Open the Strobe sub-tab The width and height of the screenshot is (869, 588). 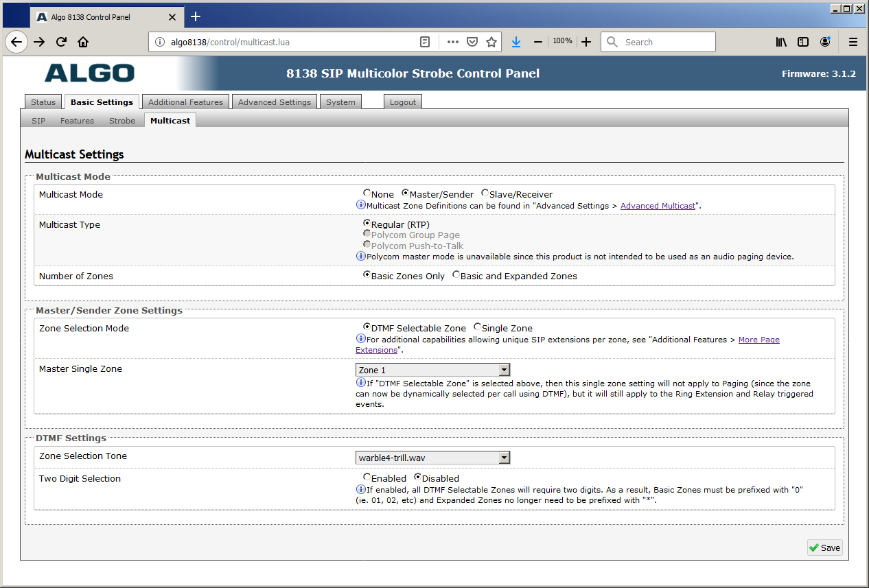[x=122, y=121]
